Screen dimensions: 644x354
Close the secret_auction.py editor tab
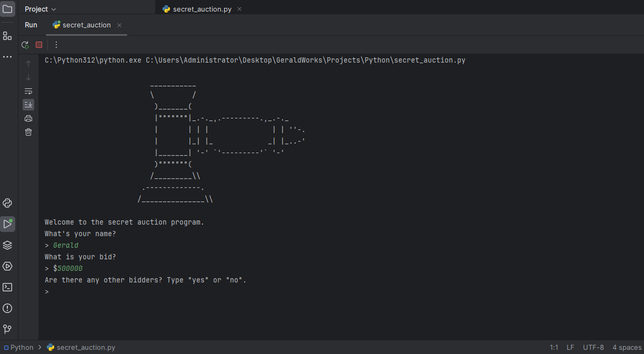(239, 9)
